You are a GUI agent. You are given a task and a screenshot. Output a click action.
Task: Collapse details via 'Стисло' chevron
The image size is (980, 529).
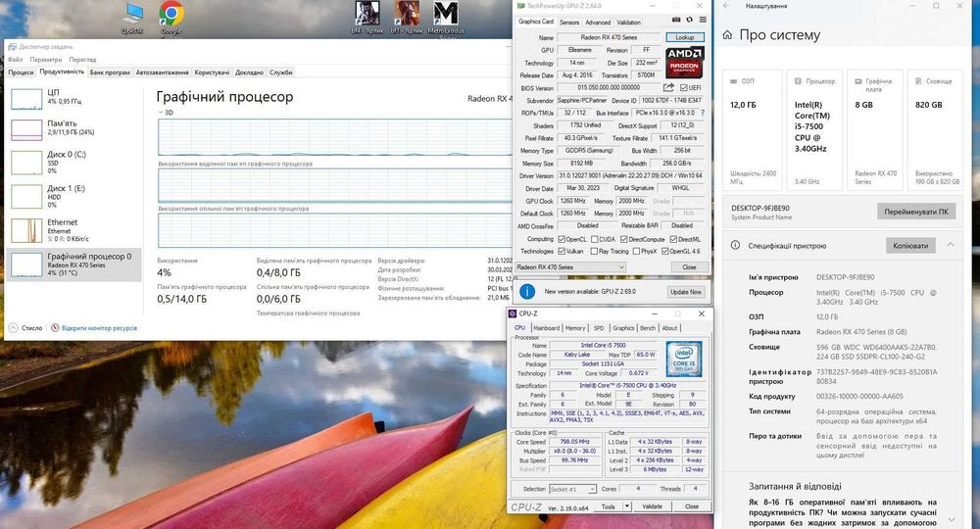click(x=13, y=327)
